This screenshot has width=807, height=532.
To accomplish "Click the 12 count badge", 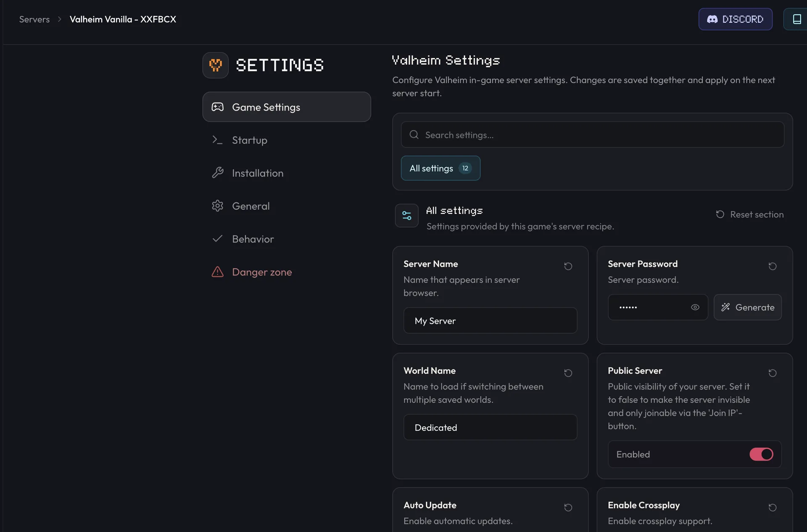I will pos(465,168).
